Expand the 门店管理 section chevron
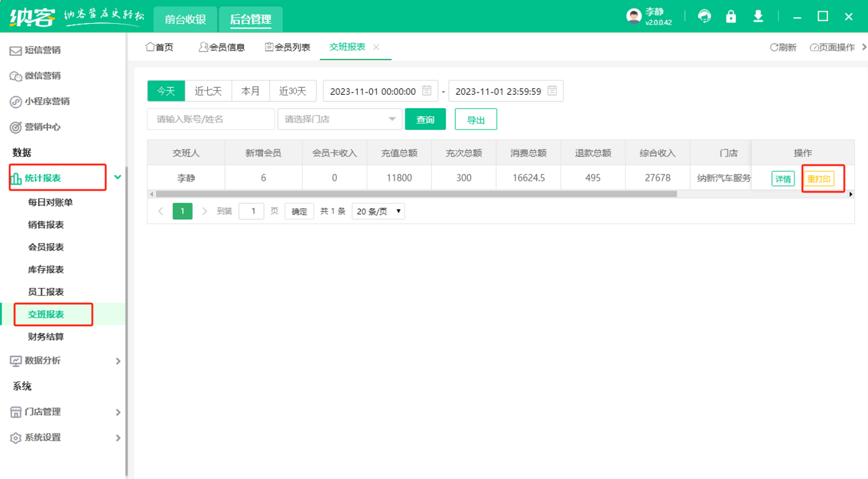 (119, 412)
